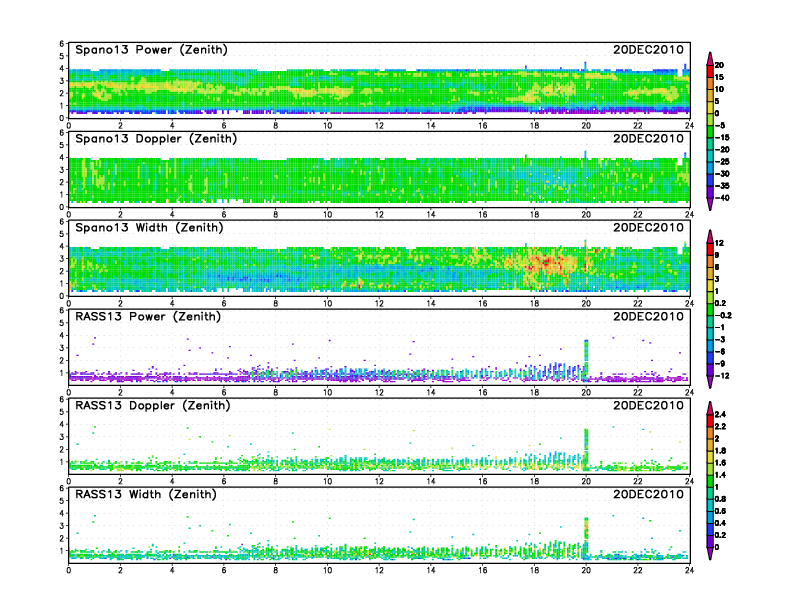Click the 20DEC2010 date in Spano13 Doppler panel

(648, 138)
